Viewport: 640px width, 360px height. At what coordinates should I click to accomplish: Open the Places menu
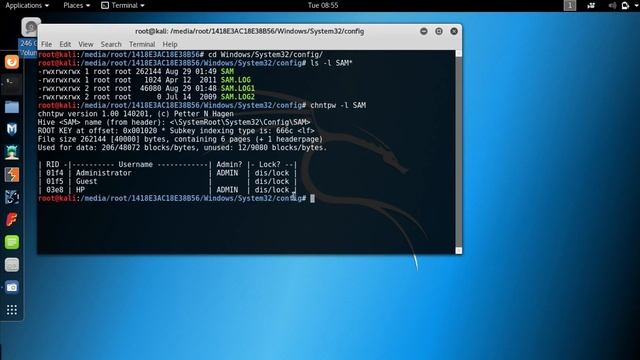(x=76, y=5)
